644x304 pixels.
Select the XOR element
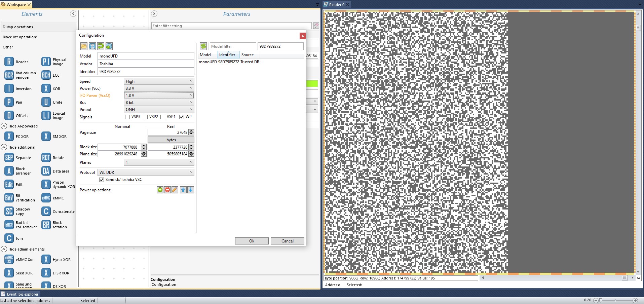51,89
